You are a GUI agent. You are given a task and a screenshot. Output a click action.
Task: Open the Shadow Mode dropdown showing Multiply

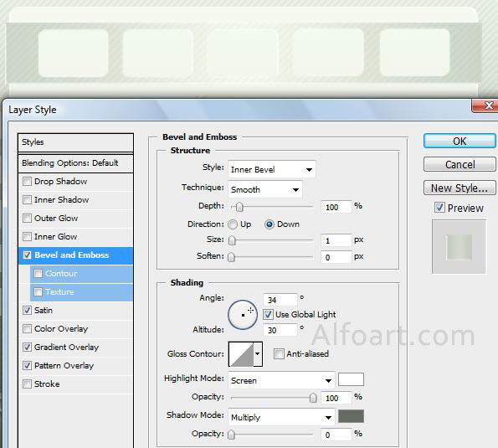281,417
